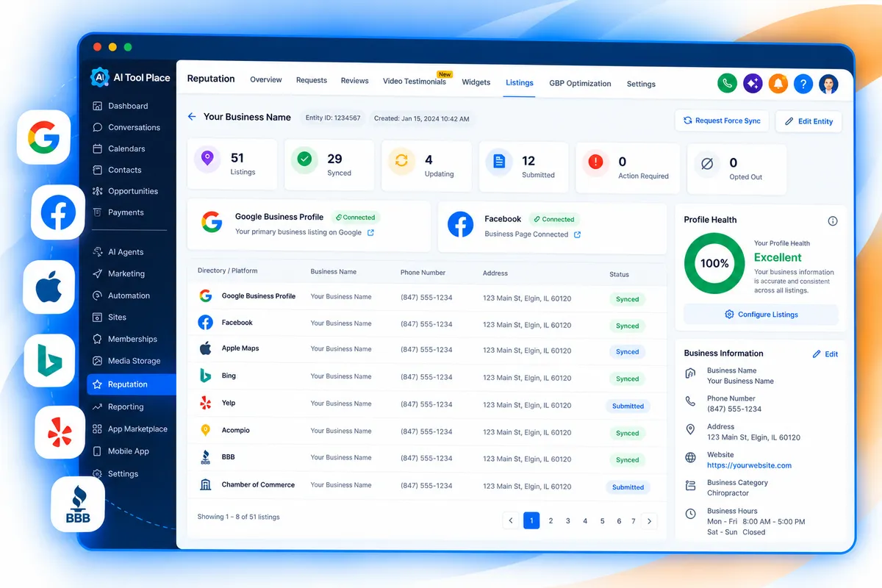Go to listings page 2
This screenshot has width=882, height=588.
[551, 520]
